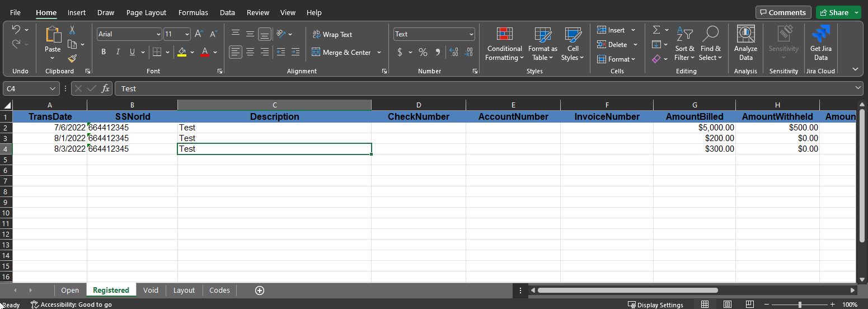Decrease indent
This screenshot has height=309, width=868.
[x=281, y=52]
